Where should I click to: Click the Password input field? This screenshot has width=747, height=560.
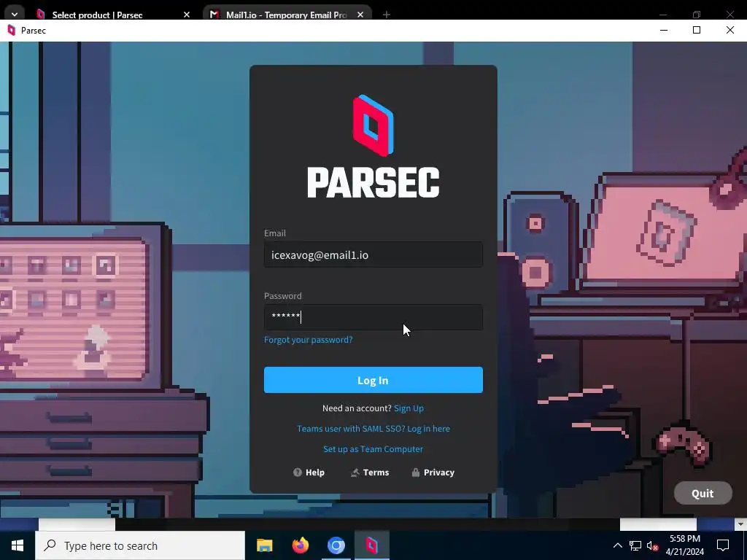[373, 317]
